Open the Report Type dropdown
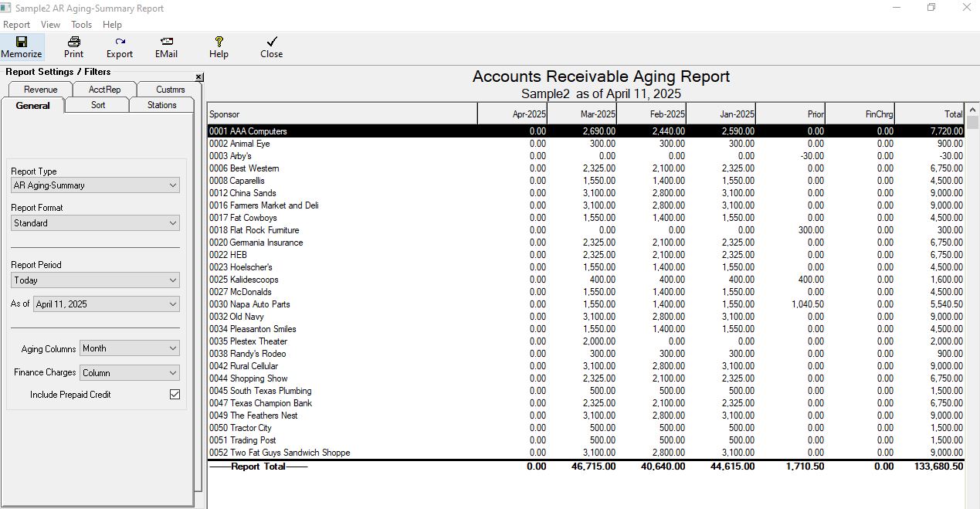Screen dimensions: 980x509 [96, 185]
